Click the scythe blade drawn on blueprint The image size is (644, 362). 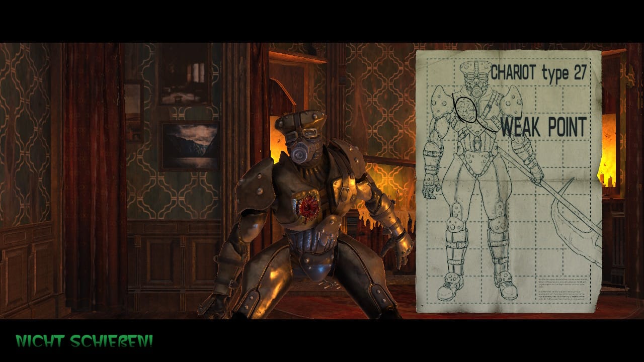pyautogui.click(x=577, y=221)
